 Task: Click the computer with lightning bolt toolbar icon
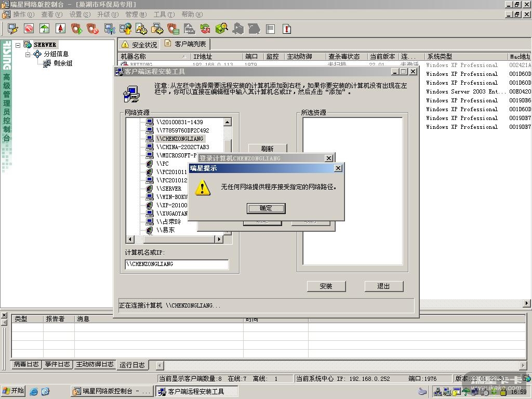tap(13, 29)
